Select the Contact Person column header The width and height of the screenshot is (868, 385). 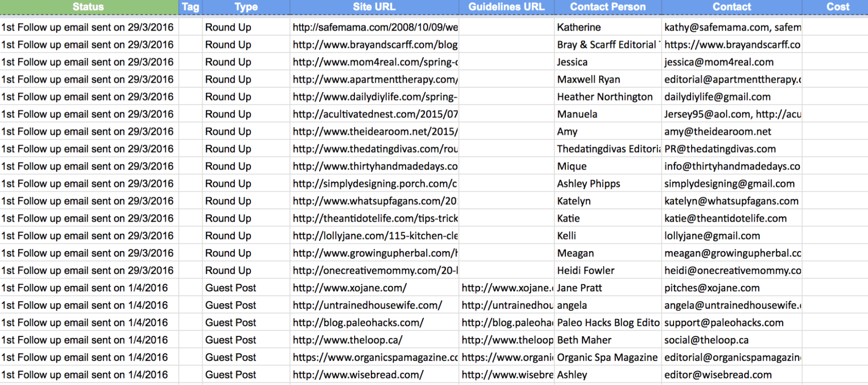click(x=608, y=7)
